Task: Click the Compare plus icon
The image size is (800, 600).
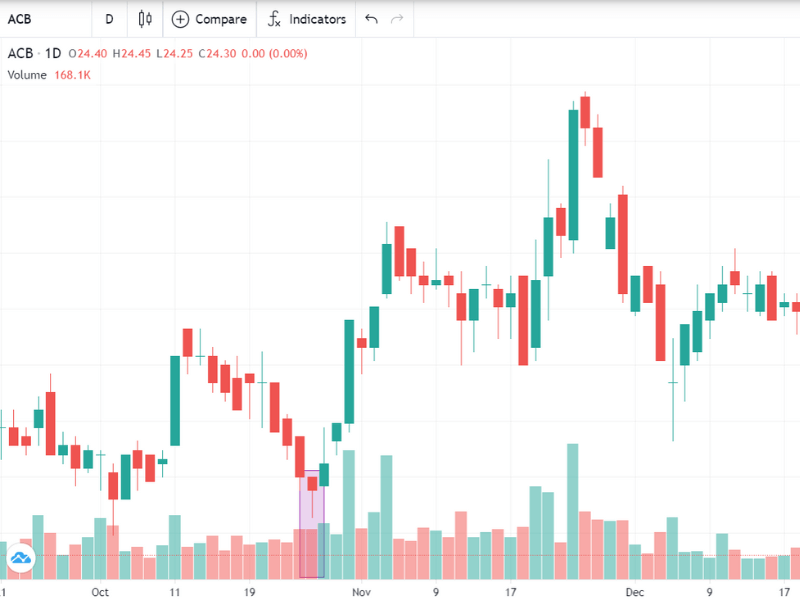Action: (x=180, y=19)
